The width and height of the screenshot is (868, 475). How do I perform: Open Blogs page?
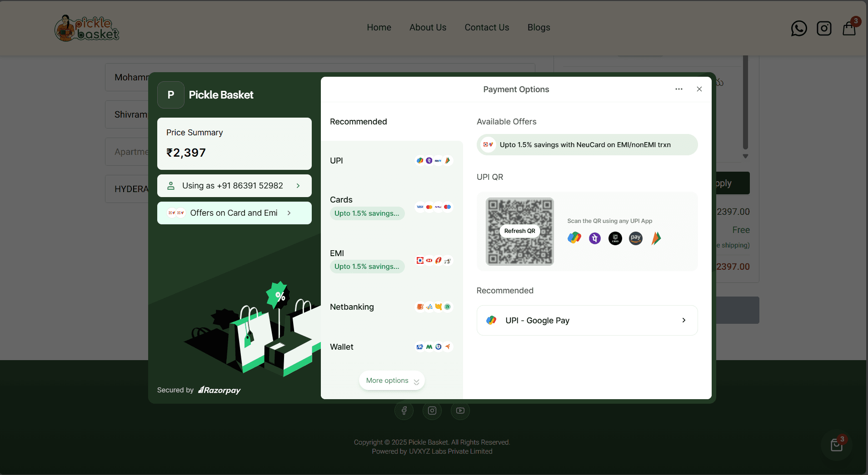pos(539,27)
